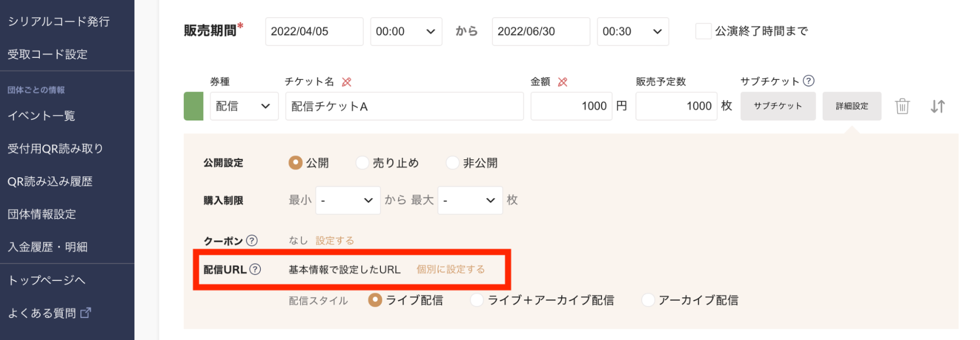Screen dimensions: 980x340
Task: Click help icon next to サブチケット label
Action: [x=809, y=81]
